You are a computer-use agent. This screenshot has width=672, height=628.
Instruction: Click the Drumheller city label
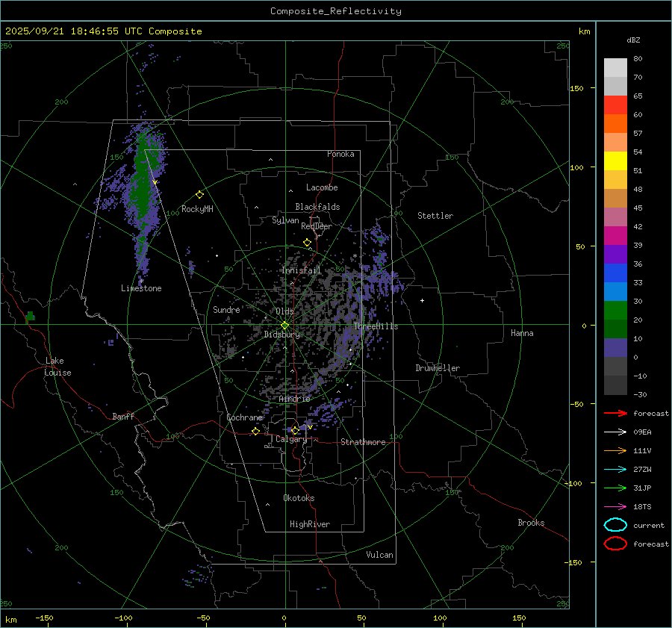pos(438,368)
